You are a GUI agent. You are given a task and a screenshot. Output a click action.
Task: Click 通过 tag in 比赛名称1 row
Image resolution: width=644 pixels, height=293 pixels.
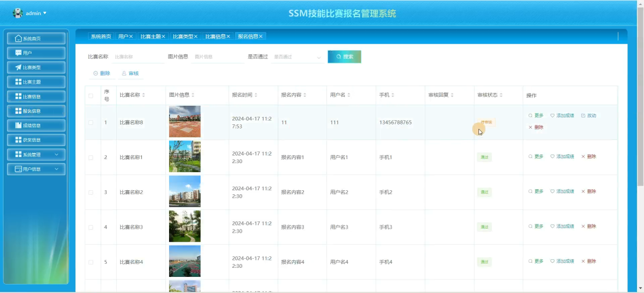pos(485,157)
